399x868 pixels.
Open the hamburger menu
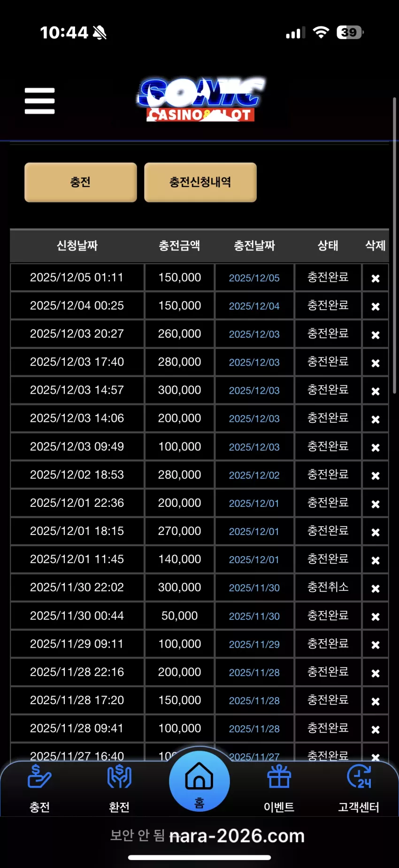click(x=39, y=101)
